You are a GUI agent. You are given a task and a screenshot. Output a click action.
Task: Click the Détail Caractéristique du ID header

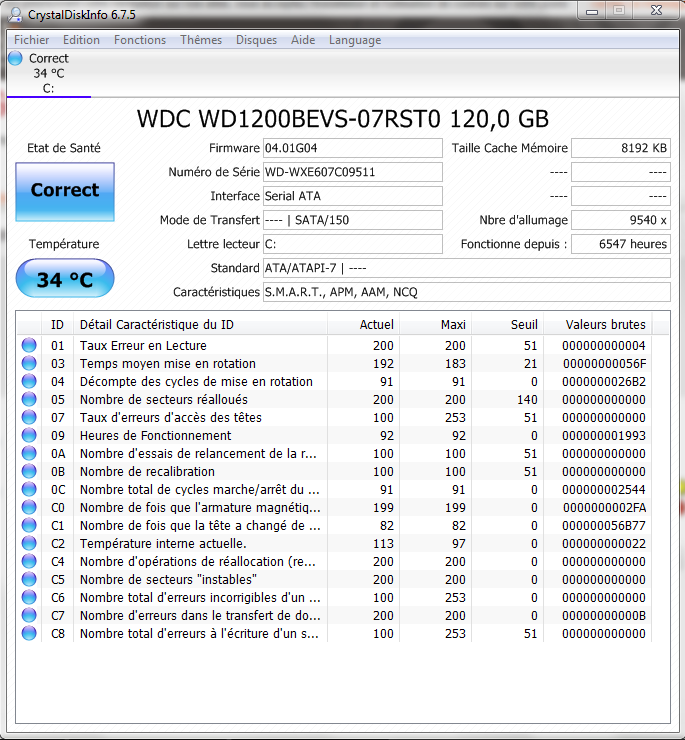[x=201, y=325]
